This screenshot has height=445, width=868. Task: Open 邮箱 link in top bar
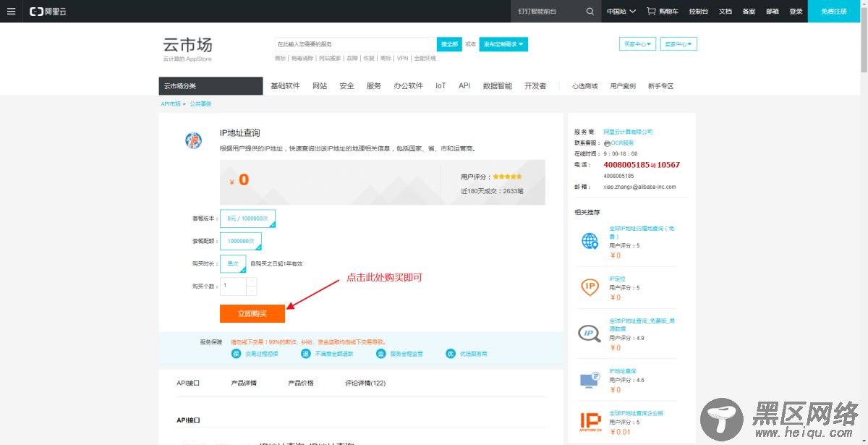773,12
